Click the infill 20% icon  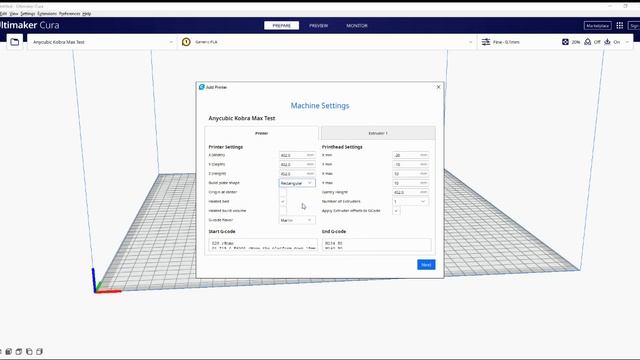565,42
